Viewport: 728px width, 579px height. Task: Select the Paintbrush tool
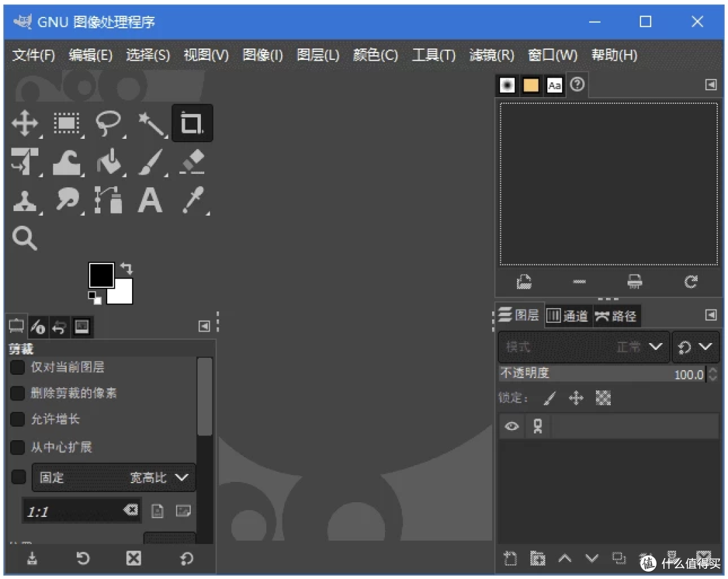pos(152,162)
